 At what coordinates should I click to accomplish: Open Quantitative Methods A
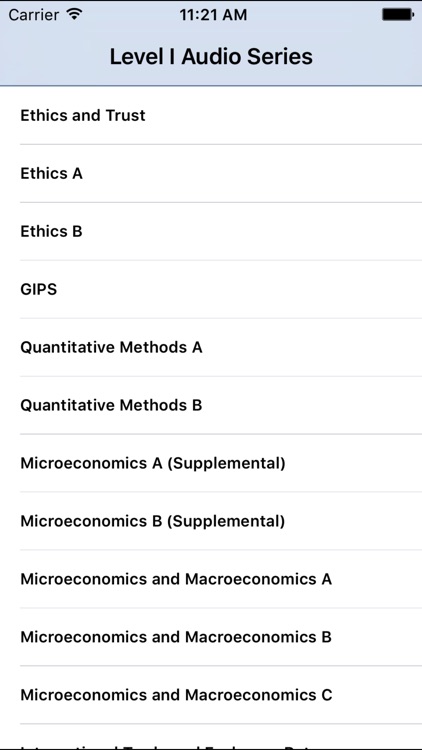tap(211, 347)
